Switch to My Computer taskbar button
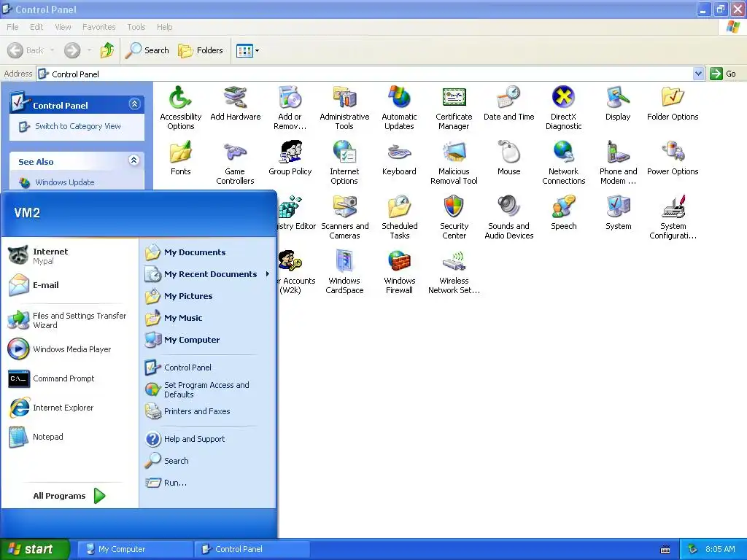The image size is (747, 560). (x=135, y=549)
